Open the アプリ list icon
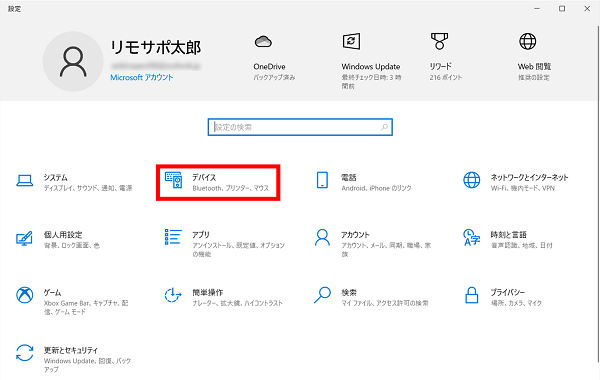 173,237
